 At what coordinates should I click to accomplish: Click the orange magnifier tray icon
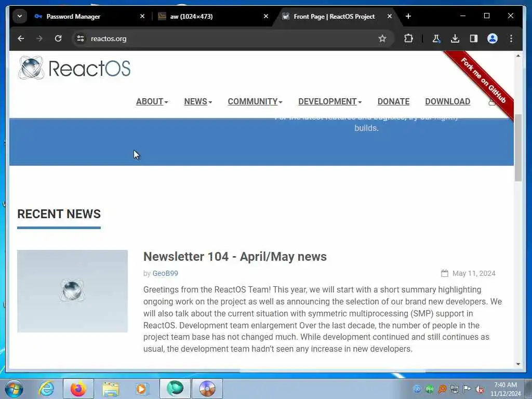(x=442, y=389)
